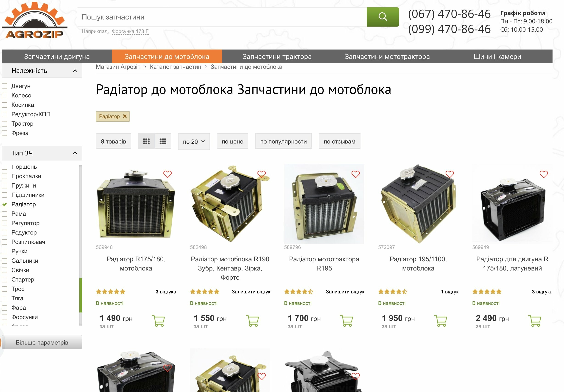Screen dimensions: 564x392
Task: Open Запчастини трактора menu tab
Action: pyautogui.click(x=277, y=56)
